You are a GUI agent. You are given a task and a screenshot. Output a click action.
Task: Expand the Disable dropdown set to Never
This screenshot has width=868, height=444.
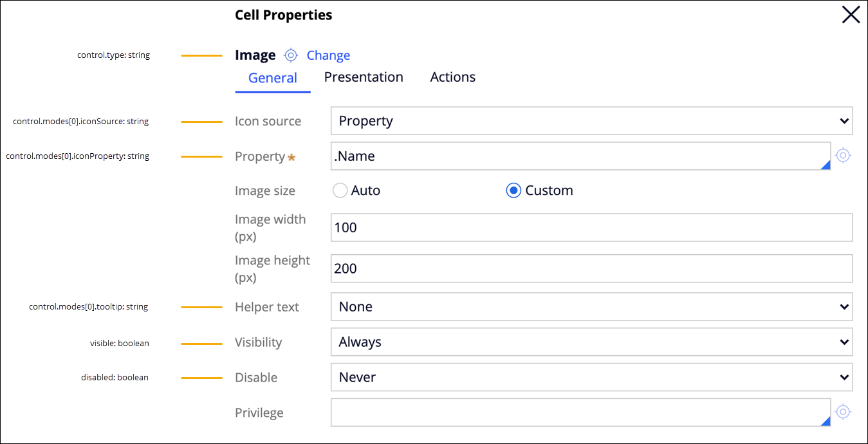click(x=591, y=377)
